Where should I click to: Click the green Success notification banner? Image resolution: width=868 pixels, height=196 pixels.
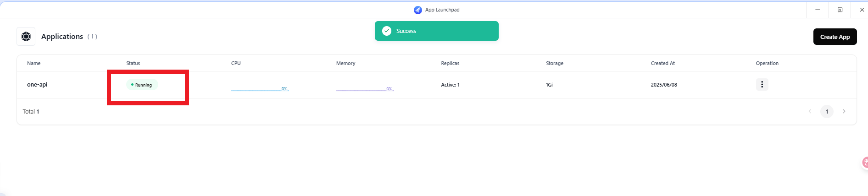[x=437, y=31]
